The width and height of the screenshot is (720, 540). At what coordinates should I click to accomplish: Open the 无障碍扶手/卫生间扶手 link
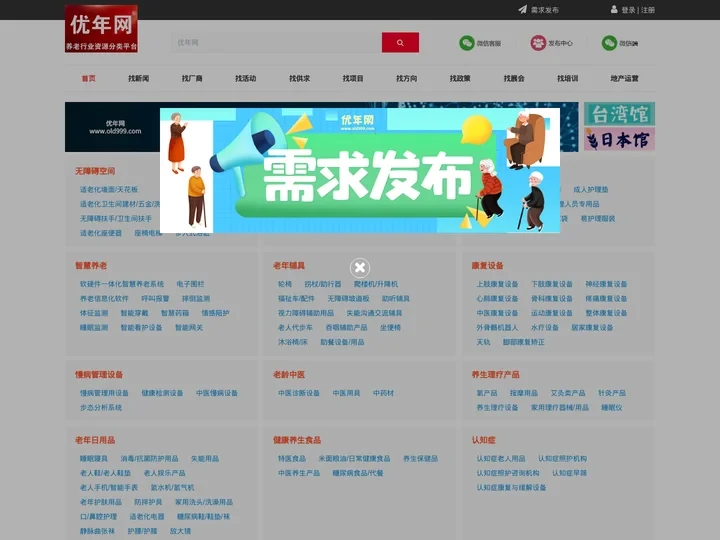(x=116, y=219)
